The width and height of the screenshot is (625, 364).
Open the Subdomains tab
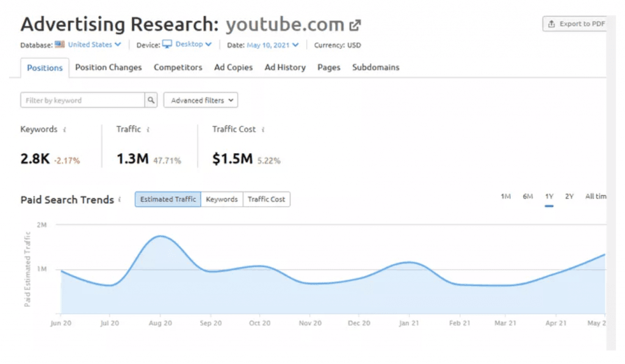375,67
